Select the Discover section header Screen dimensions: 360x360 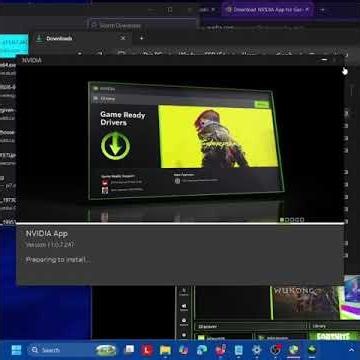tap(207, 326)
